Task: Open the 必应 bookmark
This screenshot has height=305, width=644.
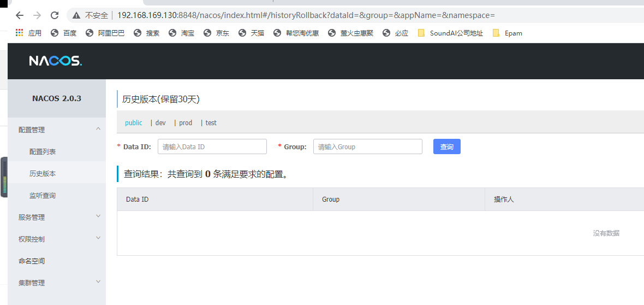Action: [395, 33]
